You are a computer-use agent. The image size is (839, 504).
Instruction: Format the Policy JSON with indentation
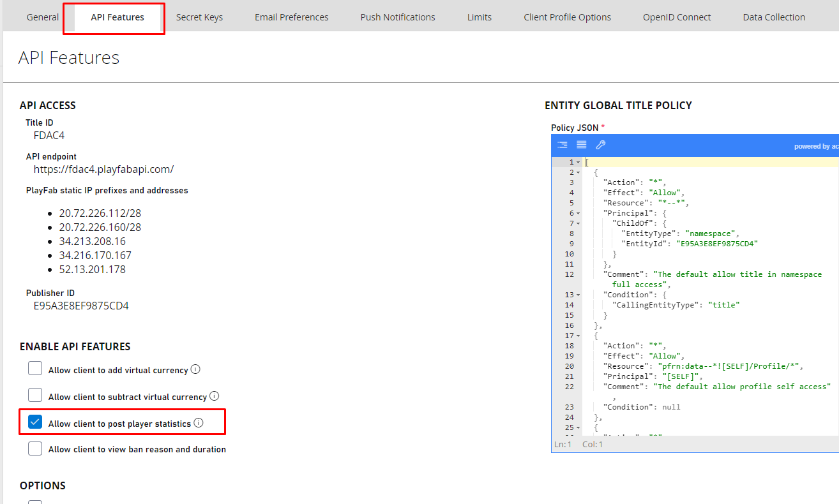point(563,145)
